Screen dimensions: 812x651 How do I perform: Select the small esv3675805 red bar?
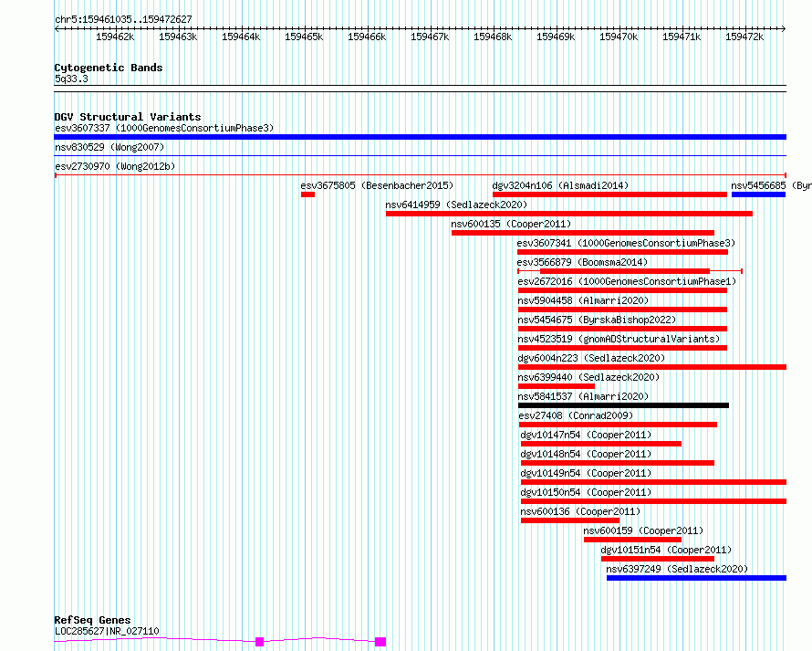click(x=307, y=194)
